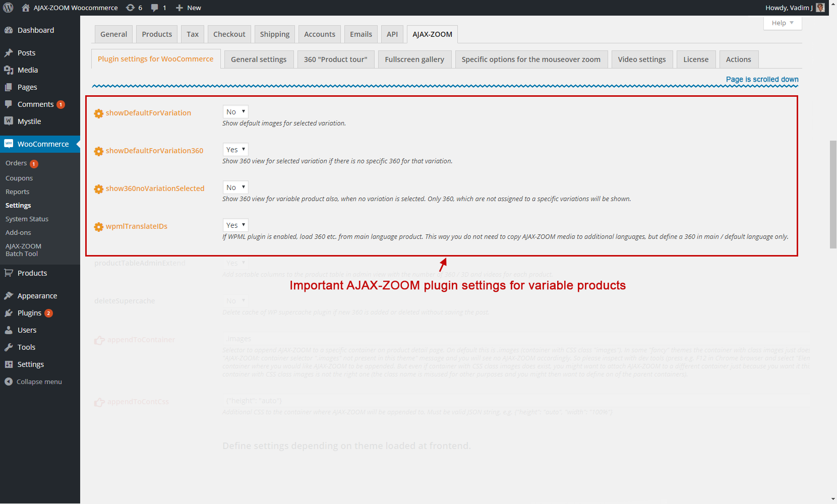837x504 pixels.
Task: Click the WordPress logo icon
Action: pyautogui.click(x=8, y=8)
